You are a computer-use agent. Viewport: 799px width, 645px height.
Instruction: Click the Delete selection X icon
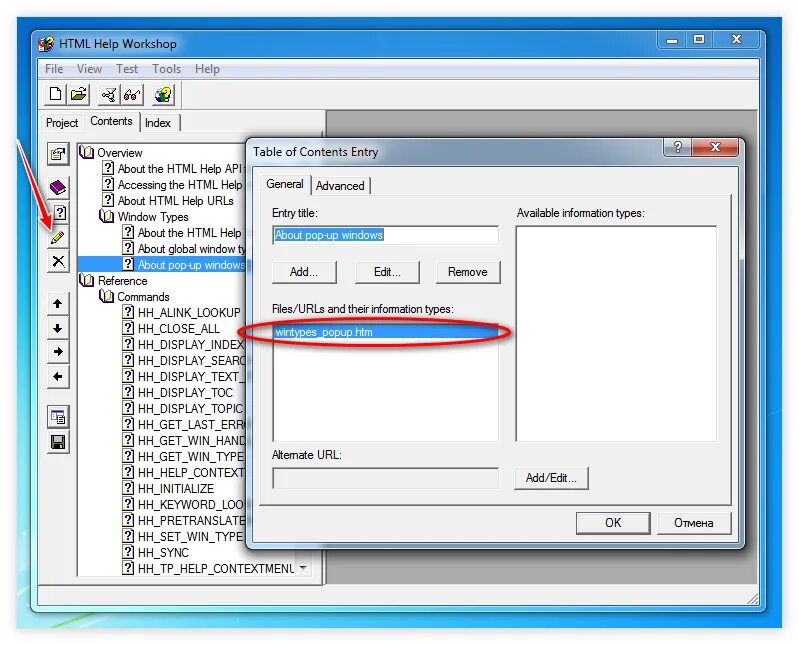pos(58,261)
